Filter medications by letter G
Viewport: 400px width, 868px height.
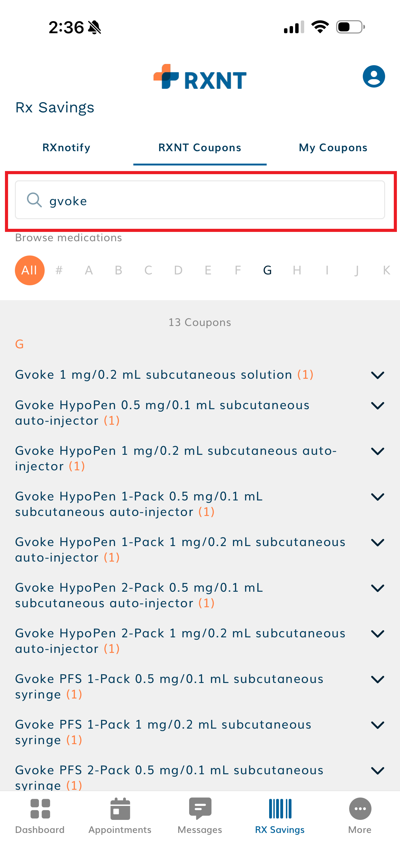(x=267, y=270)
